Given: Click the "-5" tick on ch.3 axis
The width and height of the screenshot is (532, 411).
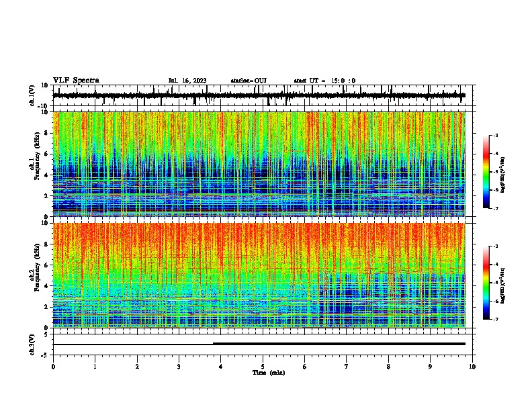Looking at the screenshot, I should tap(45, 355).
